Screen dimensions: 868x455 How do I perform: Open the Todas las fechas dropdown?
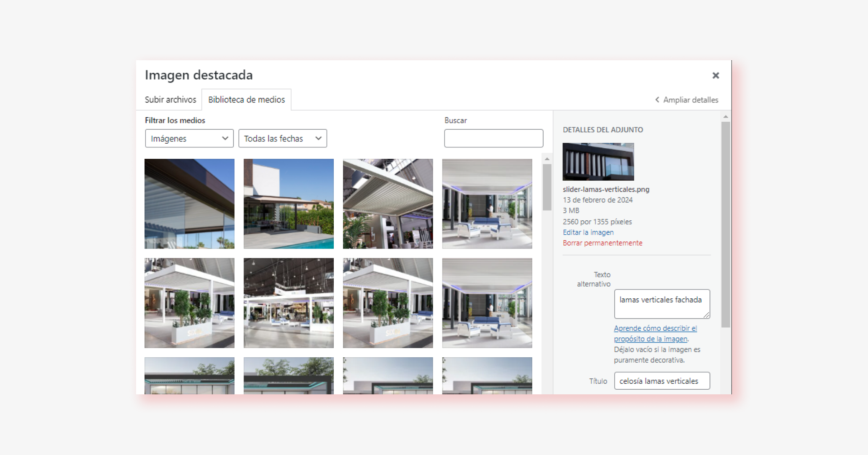pyautogui.click(x=282, y=139)
